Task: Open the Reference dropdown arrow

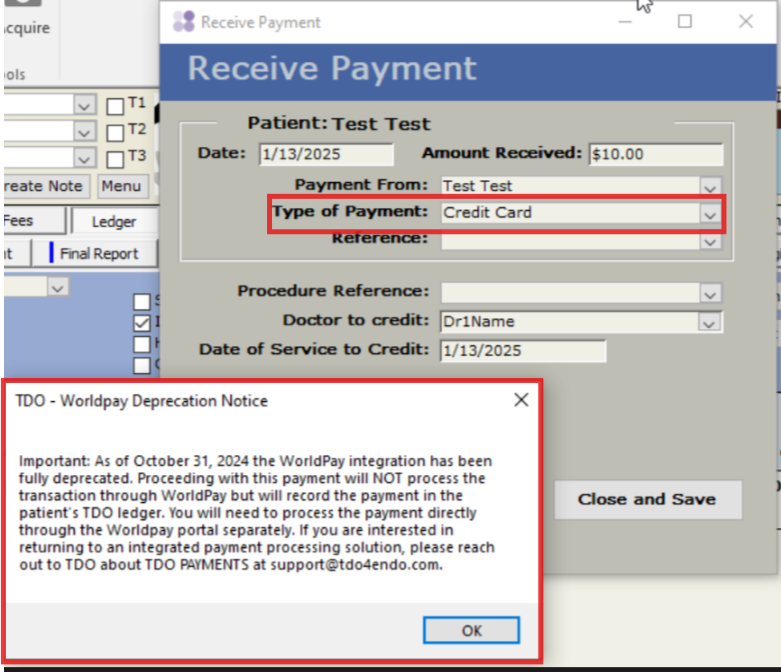Action: point(709,240)
